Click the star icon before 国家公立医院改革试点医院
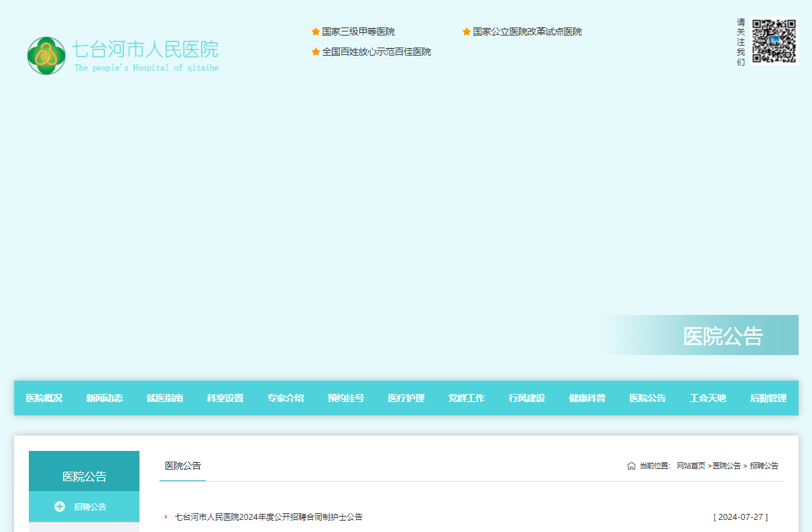 (x=467, y=31)
